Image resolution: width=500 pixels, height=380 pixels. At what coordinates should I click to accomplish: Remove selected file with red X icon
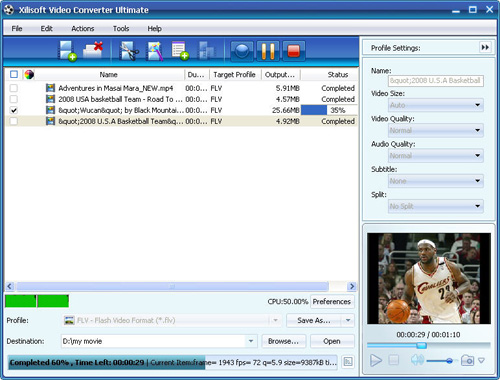point(93,50)
